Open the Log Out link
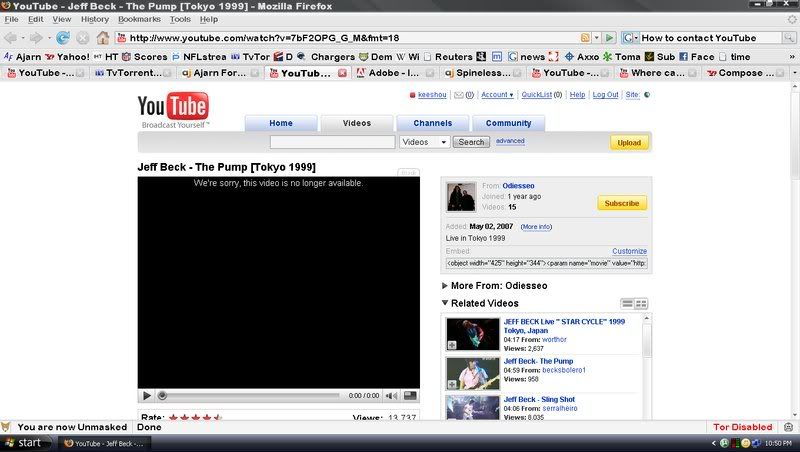The image size is (800, 452). [x=605, y=95]
